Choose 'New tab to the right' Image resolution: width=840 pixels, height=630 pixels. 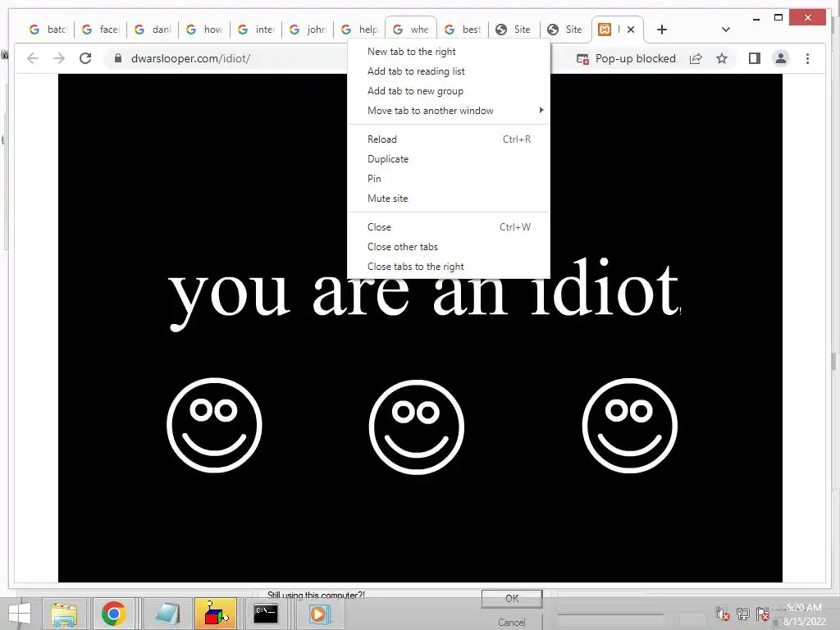click(x=449, y=52)
